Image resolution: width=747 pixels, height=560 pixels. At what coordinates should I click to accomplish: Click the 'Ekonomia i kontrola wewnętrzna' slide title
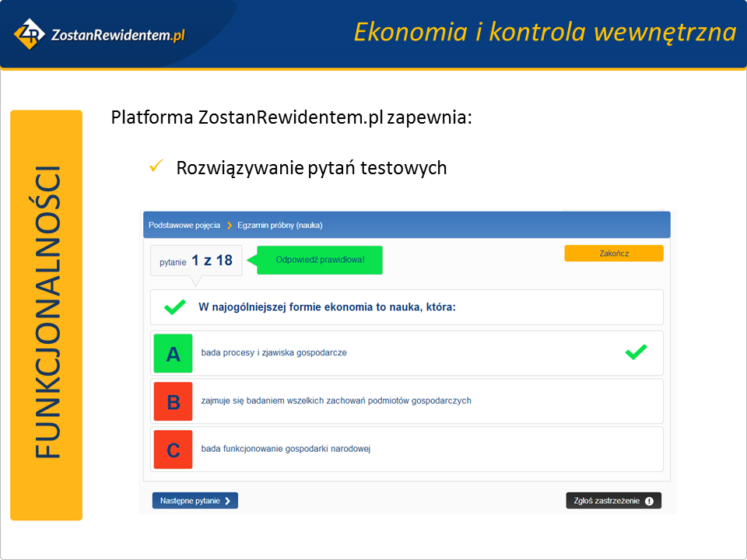coord(544,32)
